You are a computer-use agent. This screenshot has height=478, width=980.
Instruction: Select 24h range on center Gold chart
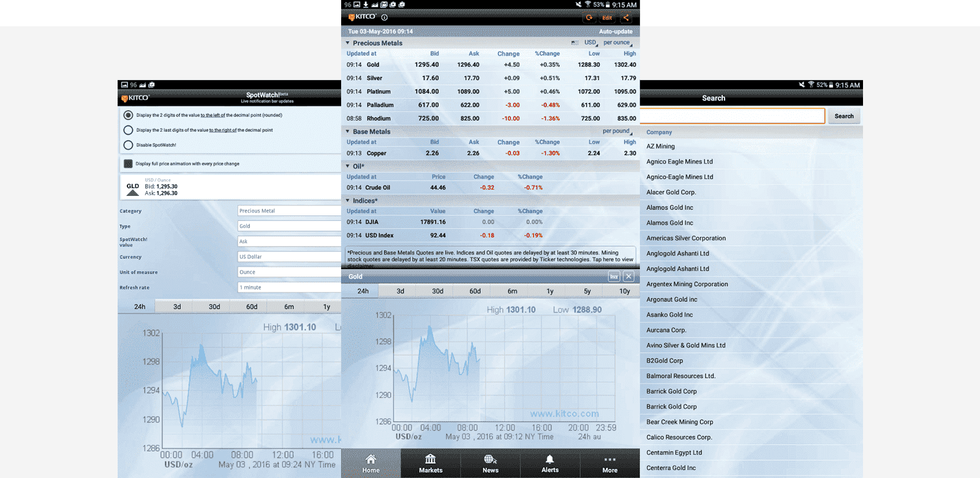[363, 291]
